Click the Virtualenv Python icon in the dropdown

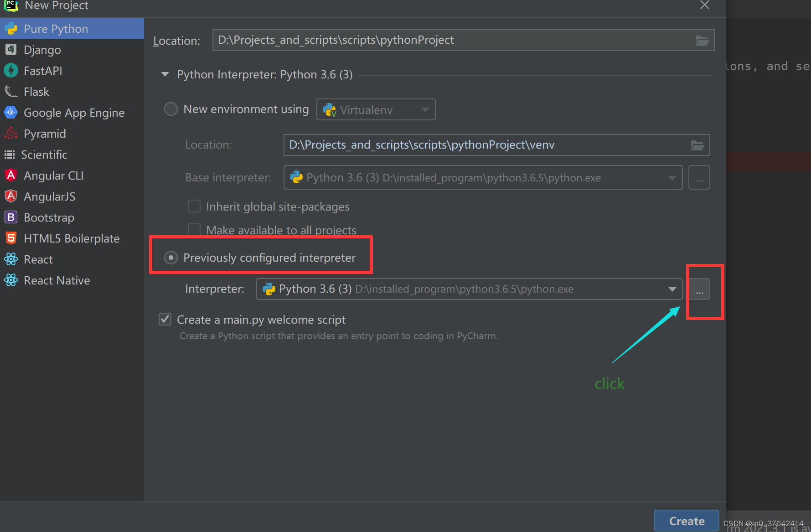tap(330, 110)
